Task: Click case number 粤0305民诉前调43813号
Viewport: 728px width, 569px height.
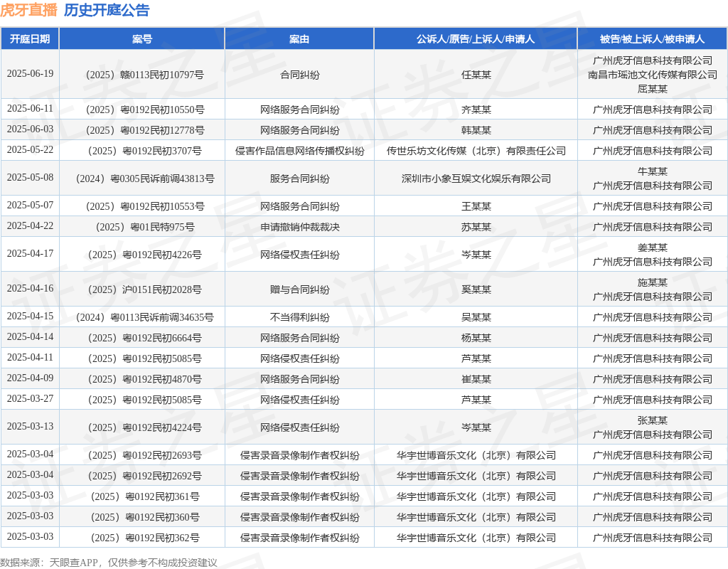Action: (145, 179)
